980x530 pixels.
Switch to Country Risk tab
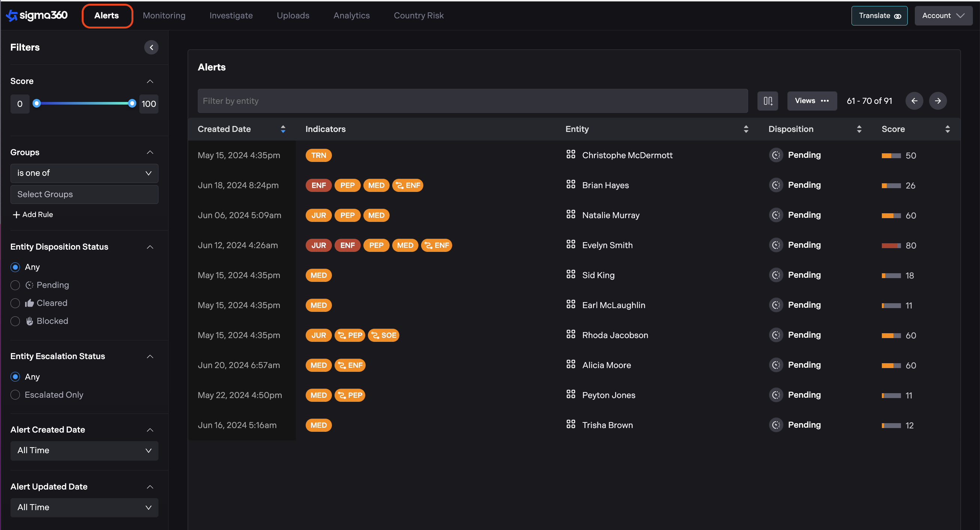tap(418, 15)
